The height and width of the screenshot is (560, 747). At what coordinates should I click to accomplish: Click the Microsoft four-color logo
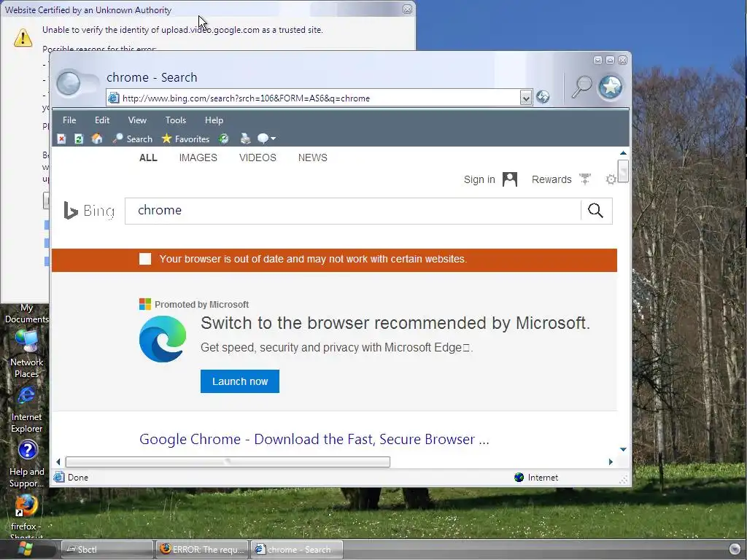tap(145, 304)
